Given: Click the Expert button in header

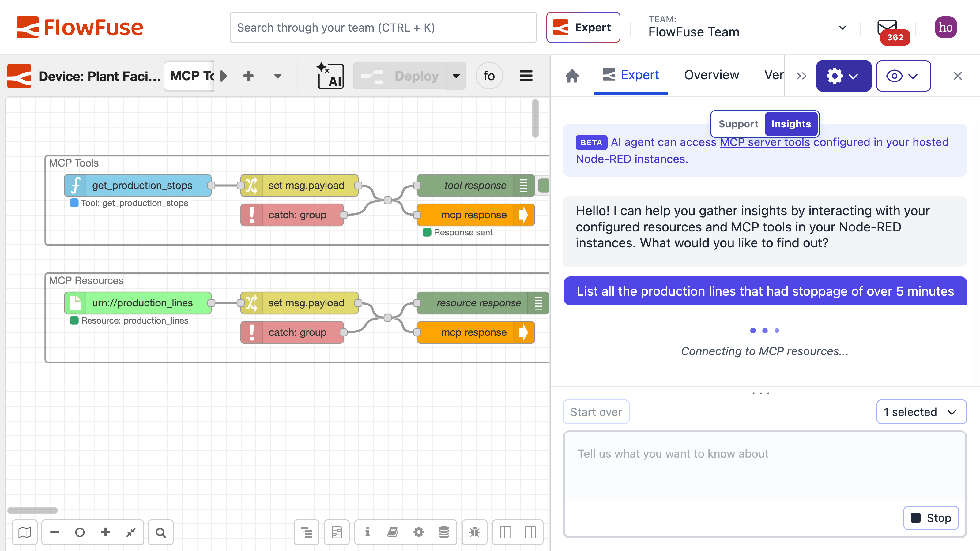Looking at the screenshot, I should pyautogui.click(x=583, y=27).
